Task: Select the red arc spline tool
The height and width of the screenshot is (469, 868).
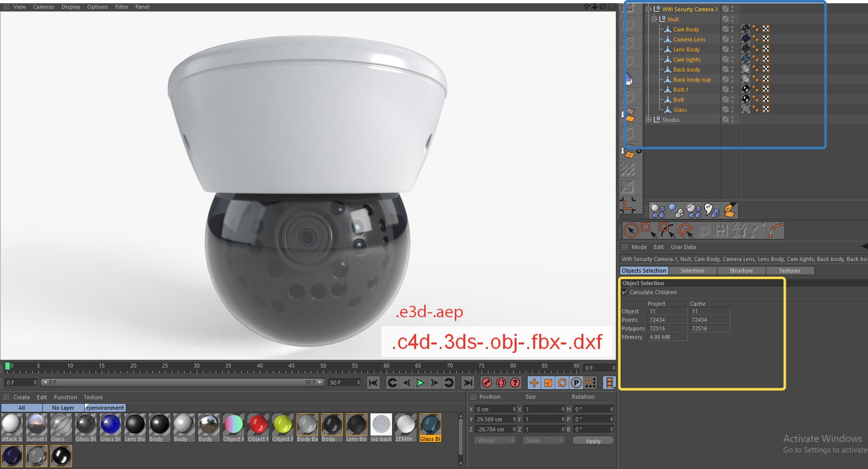Action: pos(776,230)
